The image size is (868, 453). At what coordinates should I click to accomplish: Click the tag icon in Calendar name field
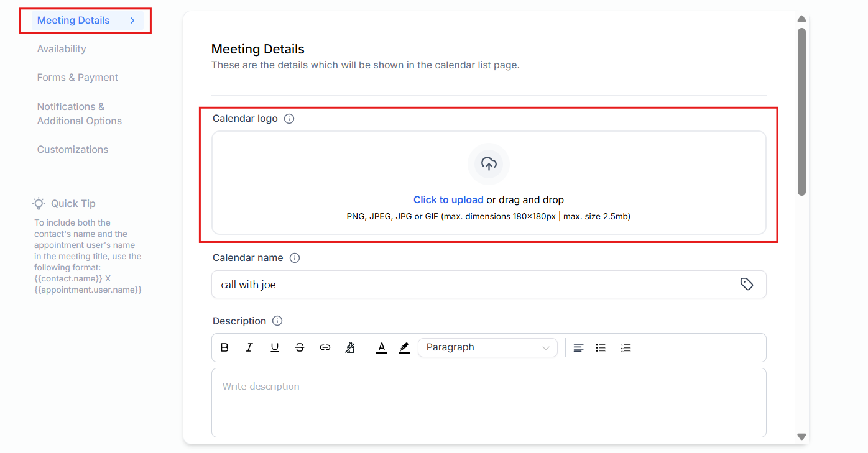point(747,284)
